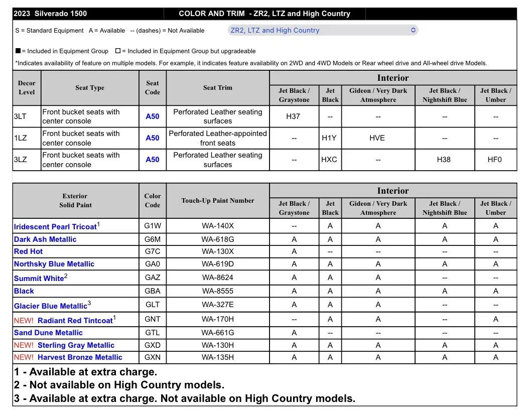
Task: Open the Red Hot paint link
Action: click(28, 251)
